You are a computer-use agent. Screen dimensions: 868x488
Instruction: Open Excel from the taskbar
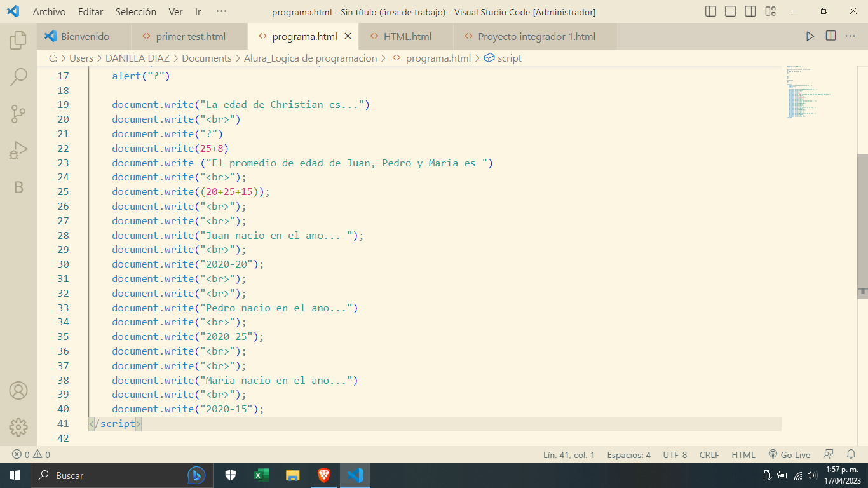point(261,475)
